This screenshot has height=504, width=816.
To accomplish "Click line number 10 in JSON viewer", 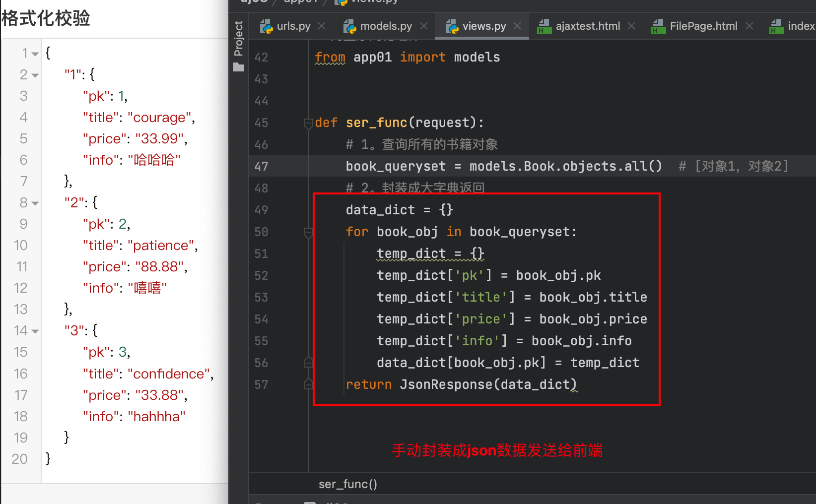I will point(20,246).
